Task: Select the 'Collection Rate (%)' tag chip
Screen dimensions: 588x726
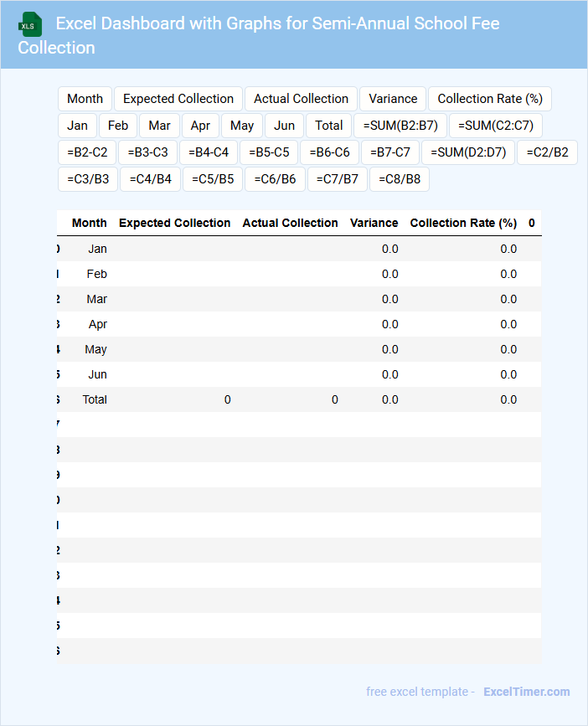Action: click(x=490, y=99)
